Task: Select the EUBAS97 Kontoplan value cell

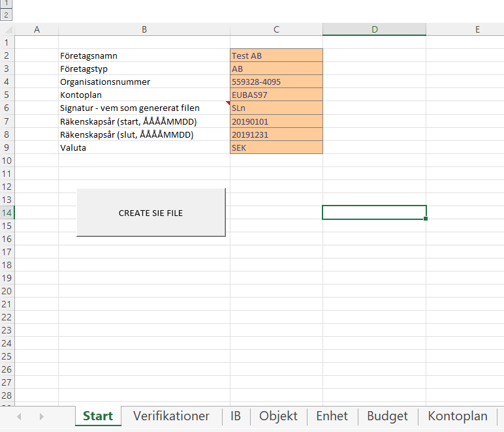Action: [x=276, y=95]
